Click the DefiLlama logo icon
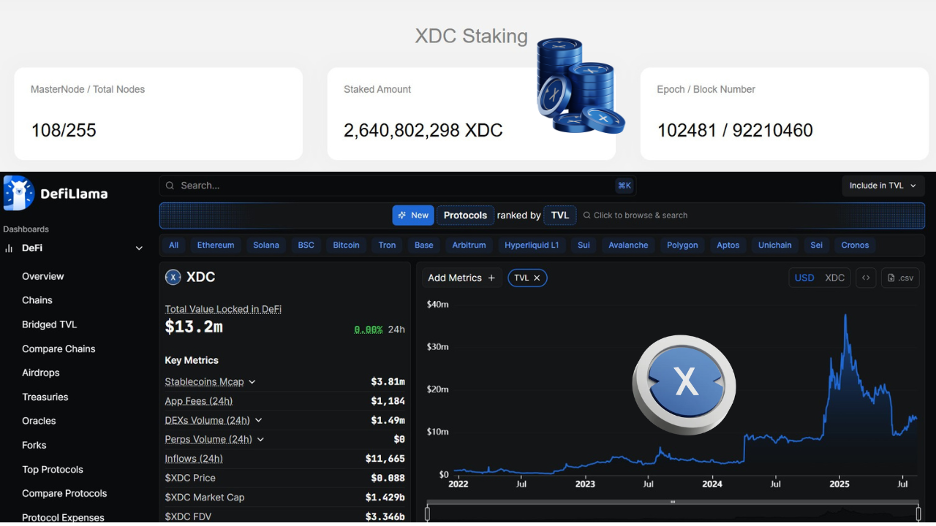Screen dimensions: 936x526 [x=18, y=193]
